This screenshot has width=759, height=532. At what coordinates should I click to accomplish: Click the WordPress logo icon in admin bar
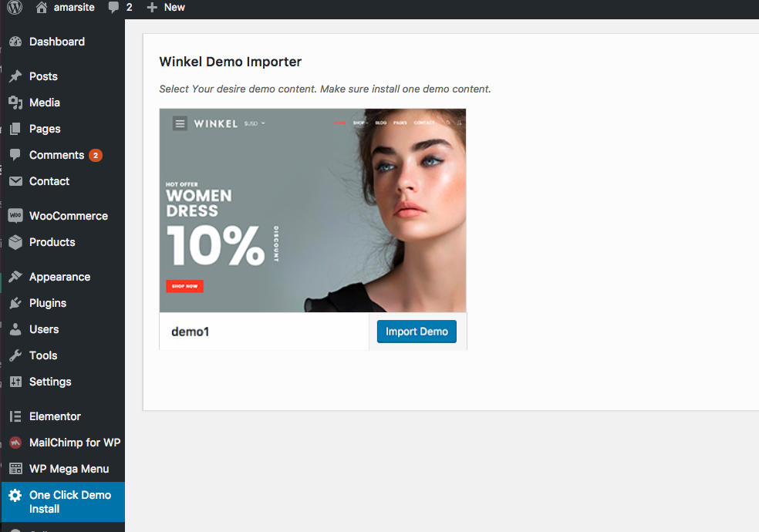(15, 7)
